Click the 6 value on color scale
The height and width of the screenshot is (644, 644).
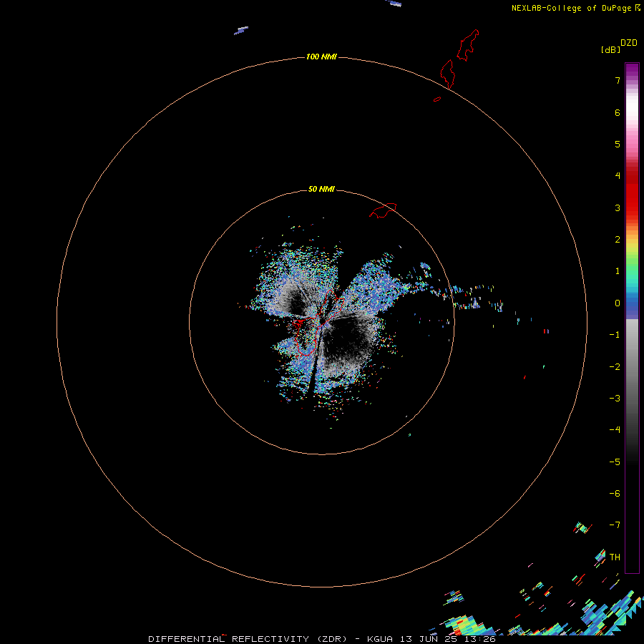pos(618,112)
